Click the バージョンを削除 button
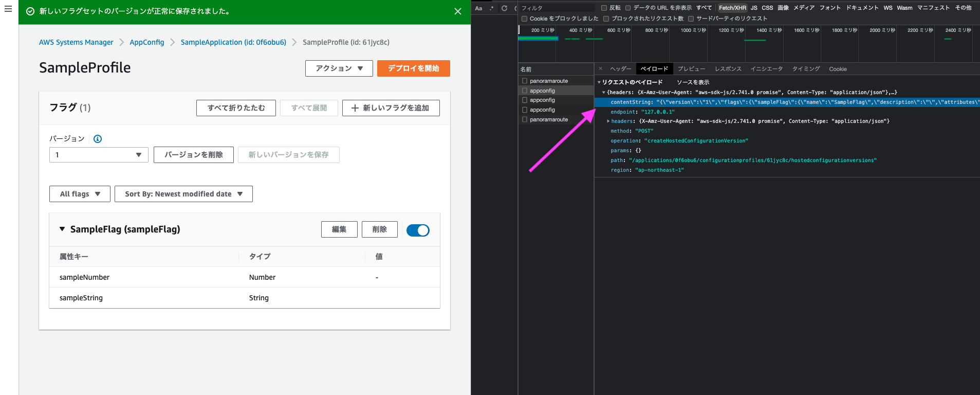This screenshot has width=980, height=395. pyautogui.click(x=194, y=155)
